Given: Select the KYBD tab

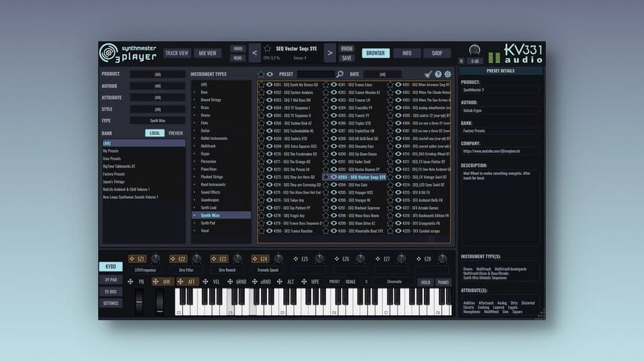Looking at the screenshot, I should coord(111,267).
